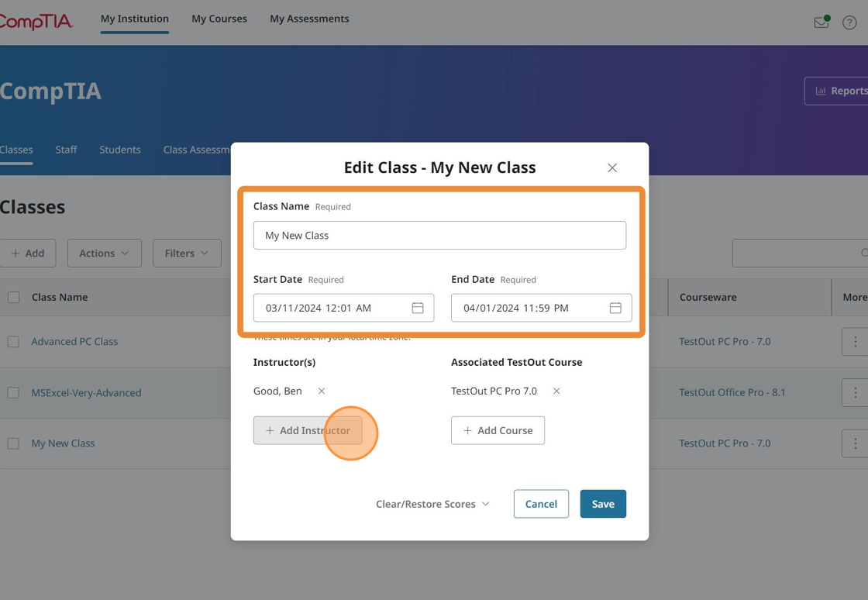Image resolution: width=868 pixels, height=600 pixels.
Task: Click the classes search box
Action: pos(800,253)
